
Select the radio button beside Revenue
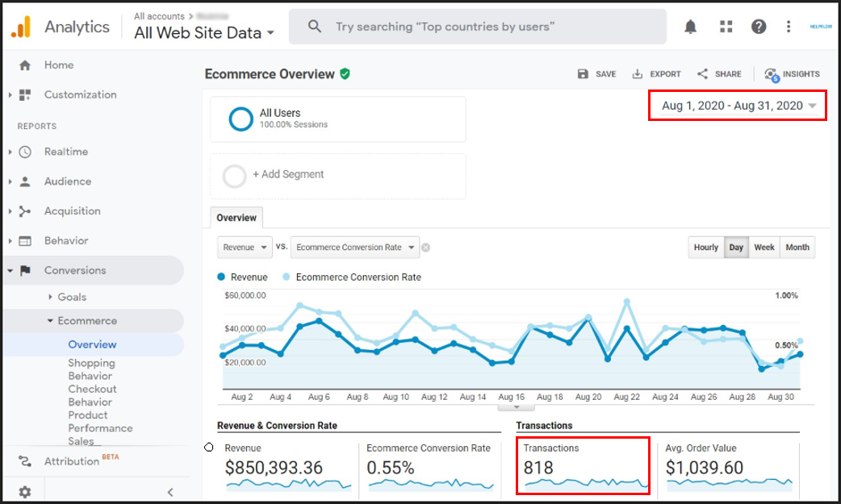tap(209, 448)
